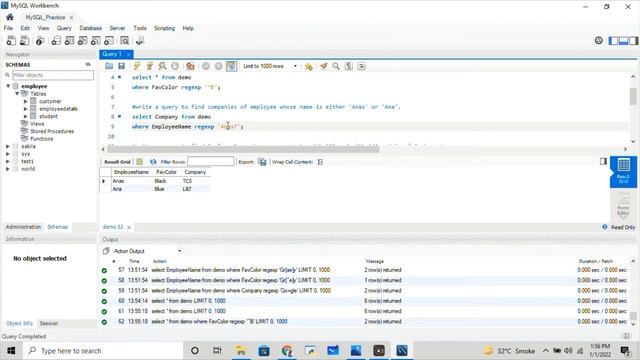
Task: Refresh result grid data icon
Action: coord(153,162)
